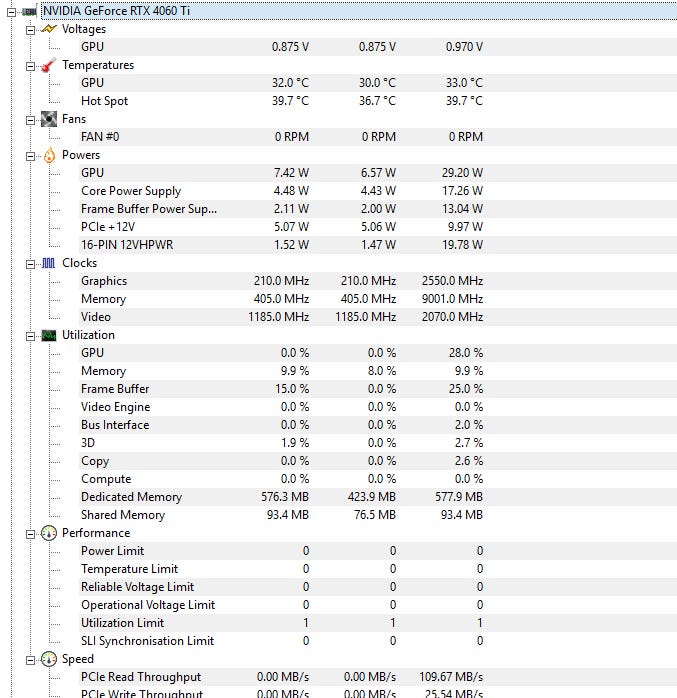Collapse the Speed section
This screenshot has height=698, width=677.
30,660
